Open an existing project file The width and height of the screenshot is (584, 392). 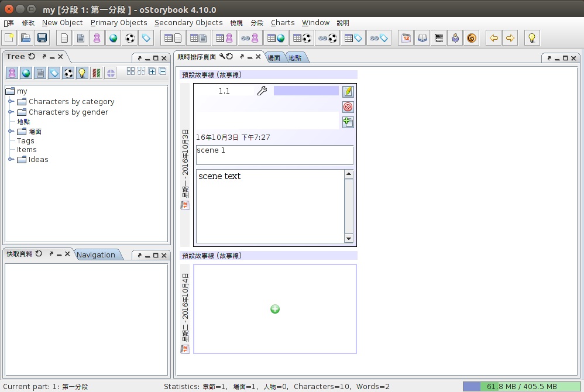click(x=26, y=38)
